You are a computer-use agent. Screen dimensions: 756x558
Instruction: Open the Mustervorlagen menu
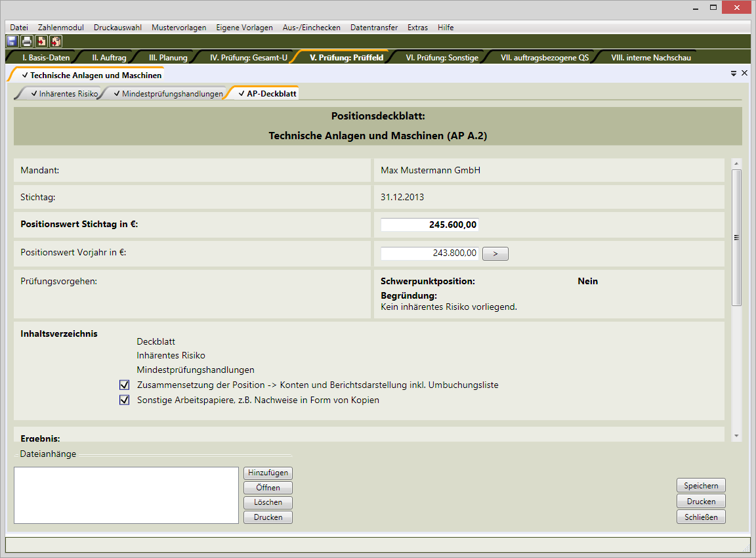click(178, 28)
